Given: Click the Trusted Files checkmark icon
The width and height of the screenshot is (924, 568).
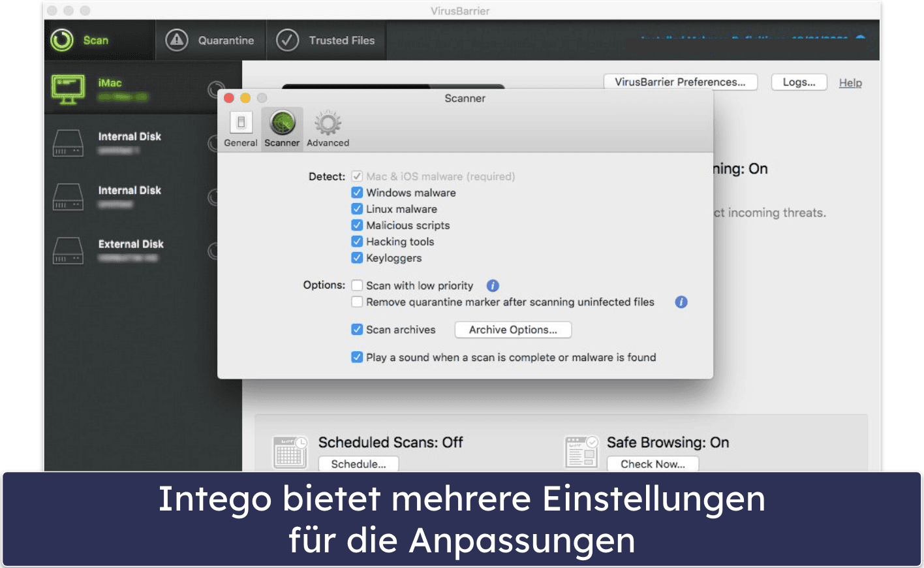Looking at the screenshot, I should (287, 40).
